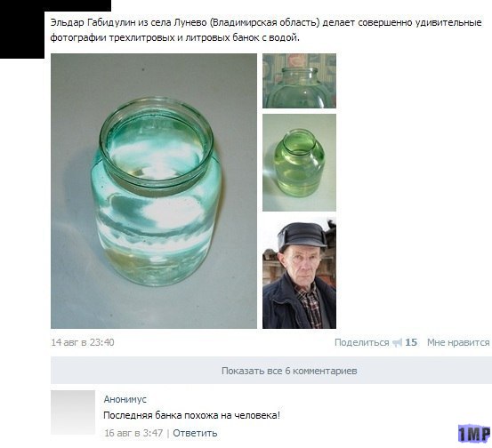Open the green jar thumbnail

pyautogui.click(x=299, y=163)
